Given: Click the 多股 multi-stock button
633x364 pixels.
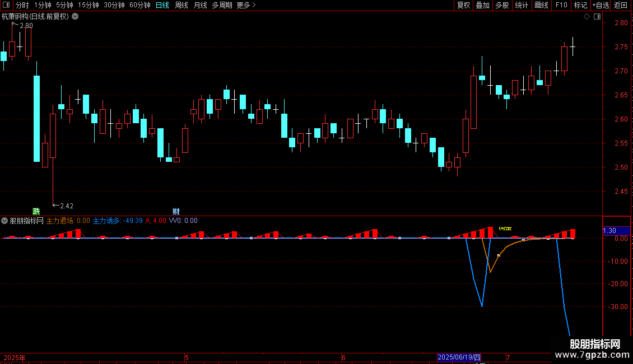Looking at the screenshot, I should point(502,5).
